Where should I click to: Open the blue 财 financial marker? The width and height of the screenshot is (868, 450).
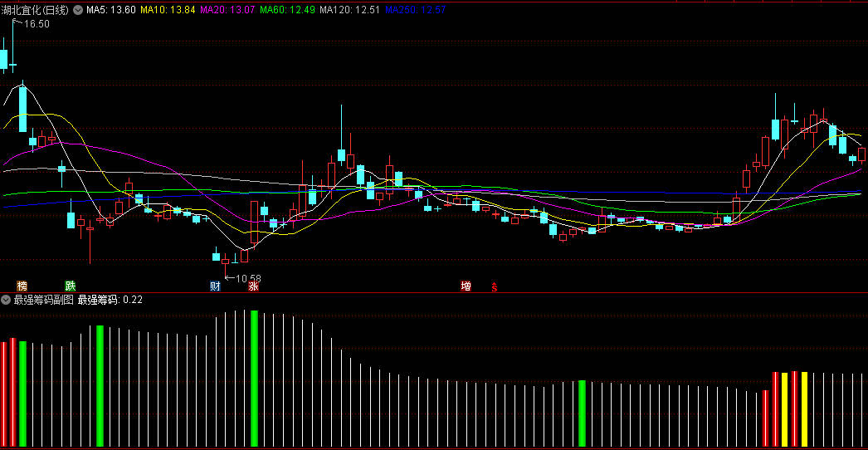click(x=215, y=286)
